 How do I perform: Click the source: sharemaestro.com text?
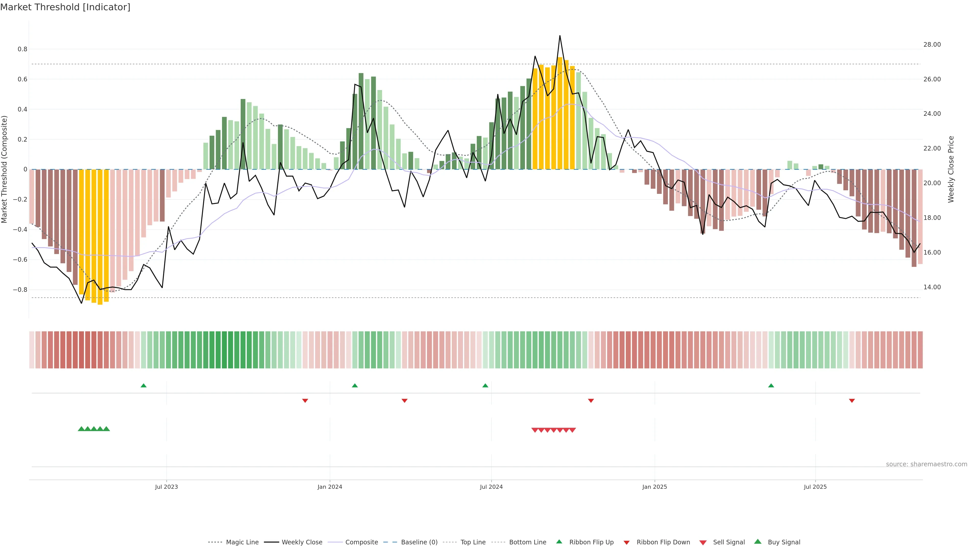click(x=926, y=464)
